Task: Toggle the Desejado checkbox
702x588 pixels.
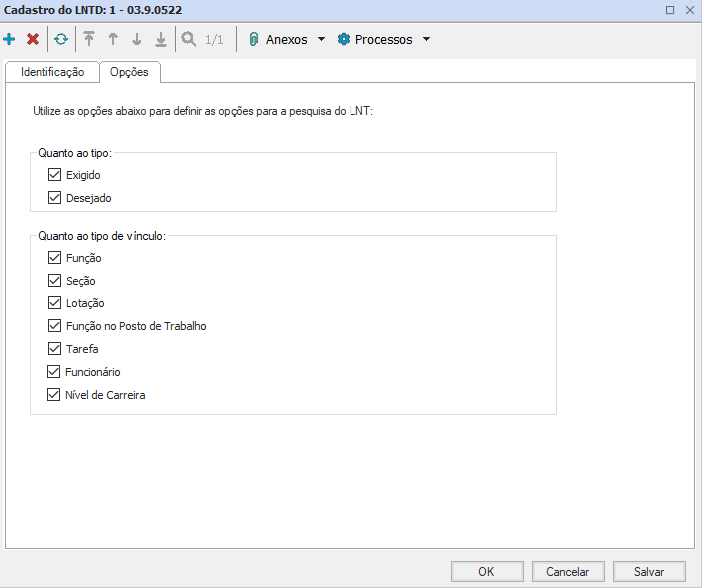Action: (55, 198)
